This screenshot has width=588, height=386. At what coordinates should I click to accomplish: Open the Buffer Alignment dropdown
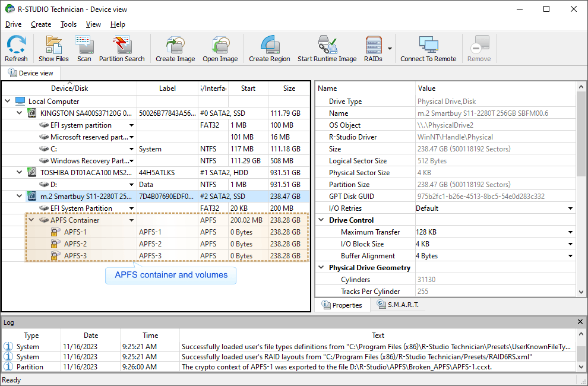570,256
